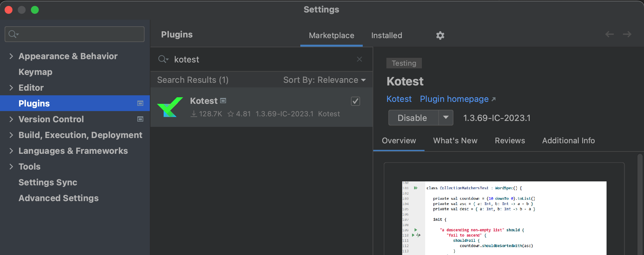Click the download count icon for Kotest
Image resolution: width=644 pixels, height=255 pixels.
coord(194,114)
